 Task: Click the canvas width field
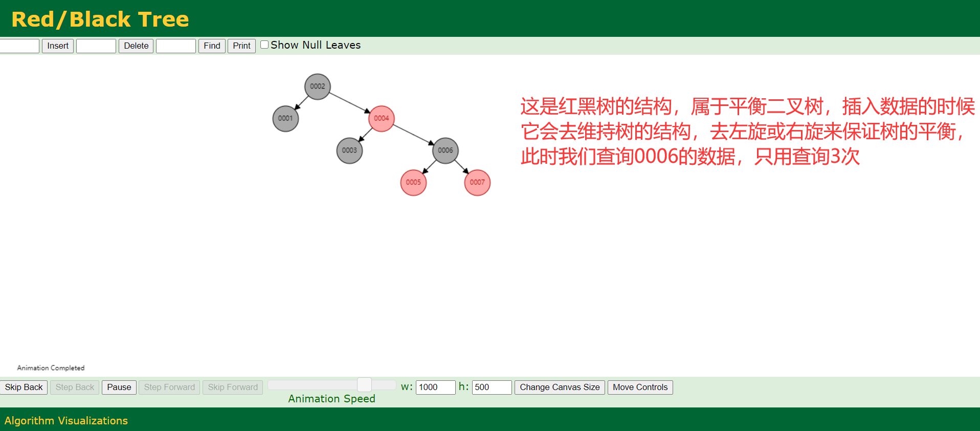[x=435, y=387]
